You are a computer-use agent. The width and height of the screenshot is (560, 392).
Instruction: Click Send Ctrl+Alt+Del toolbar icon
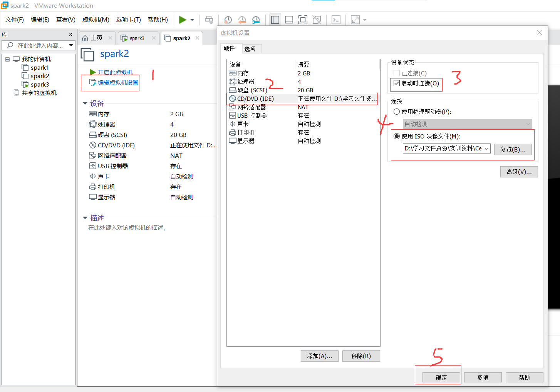click(x=209, y=20)
